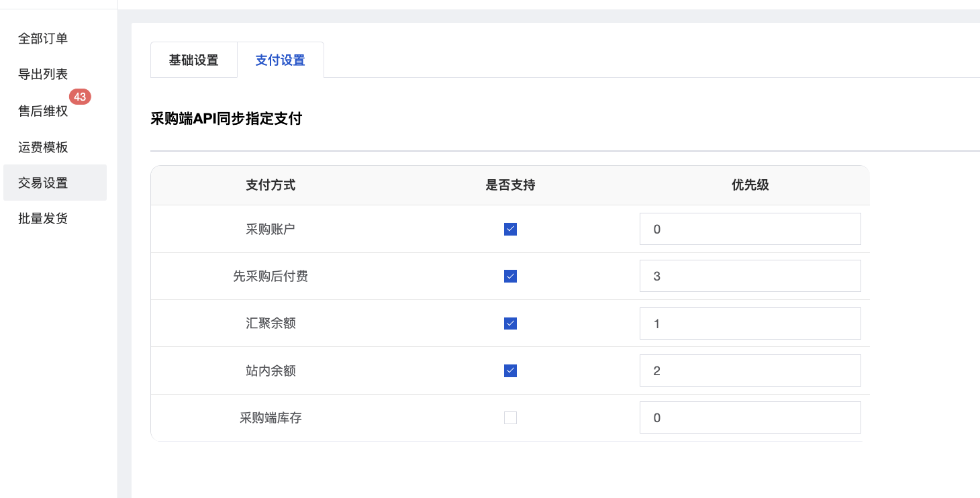
Task: Click the 采购端库存 priority field
Action: (x=749, y=418)
